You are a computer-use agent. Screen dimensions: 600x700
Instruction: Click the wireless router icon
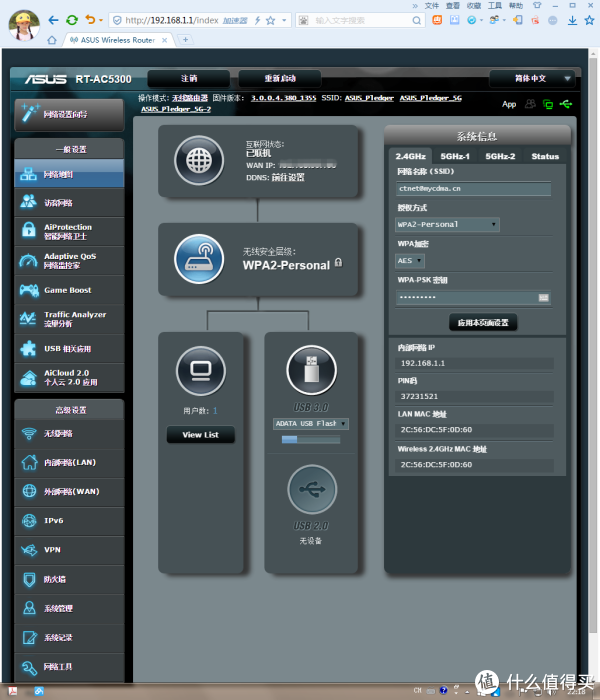coord(199,259)
